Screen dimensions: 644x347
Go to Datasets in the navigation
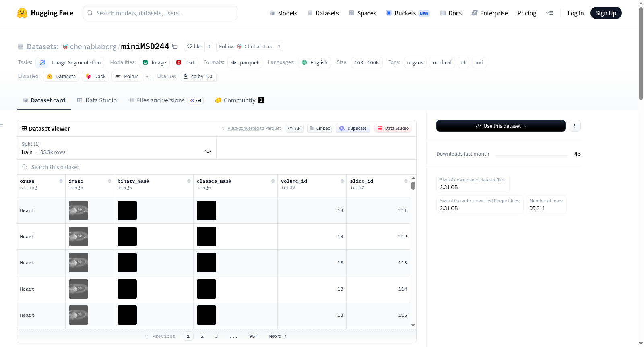(x=323, y=13)
